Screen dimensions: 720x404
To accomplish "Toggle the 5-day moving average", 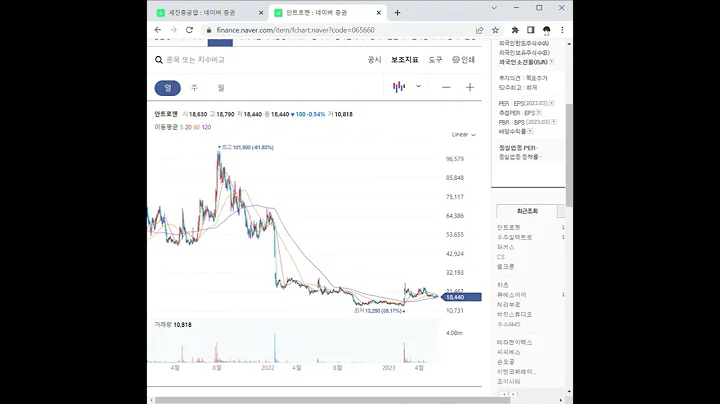I will click(x=181, y=127).
